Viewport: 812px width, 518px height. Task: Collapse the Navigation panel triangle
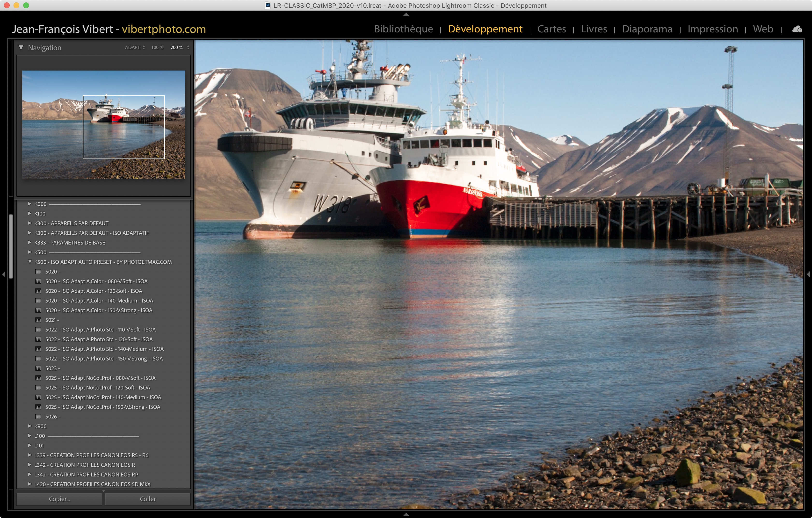click(21, 48)
